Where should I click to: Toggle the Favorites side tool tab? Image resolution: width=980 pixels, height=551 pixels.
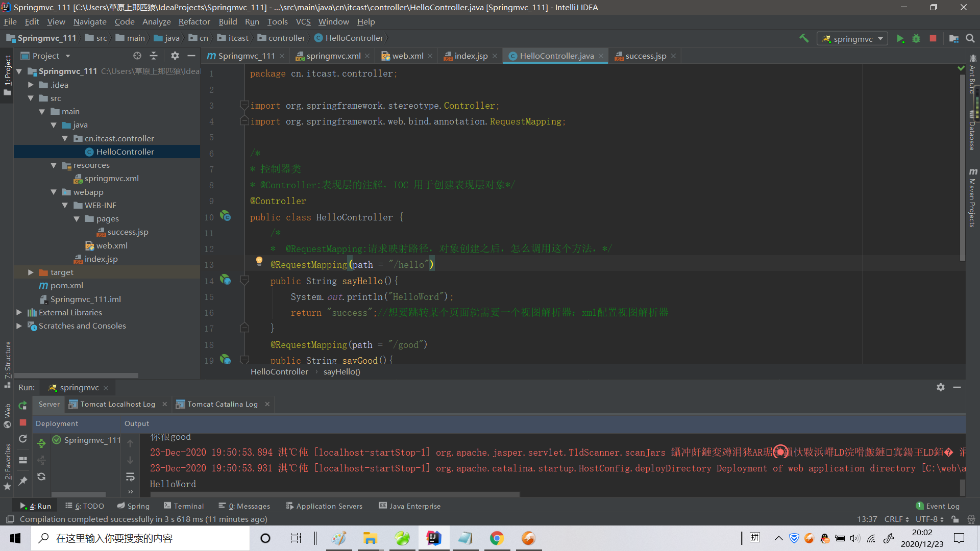pyautogui.click(x=7, y=467)
